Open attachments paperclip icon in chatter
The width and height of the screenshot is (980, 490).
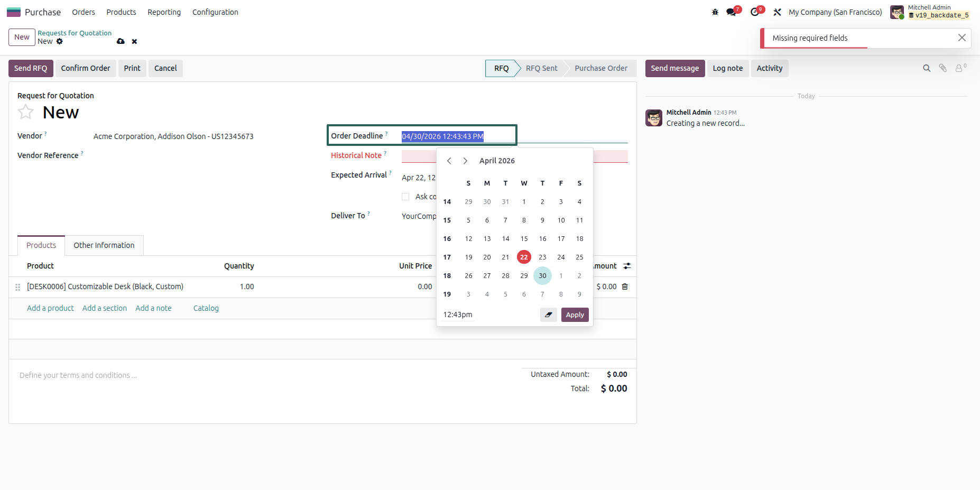[x=943, y=68]
